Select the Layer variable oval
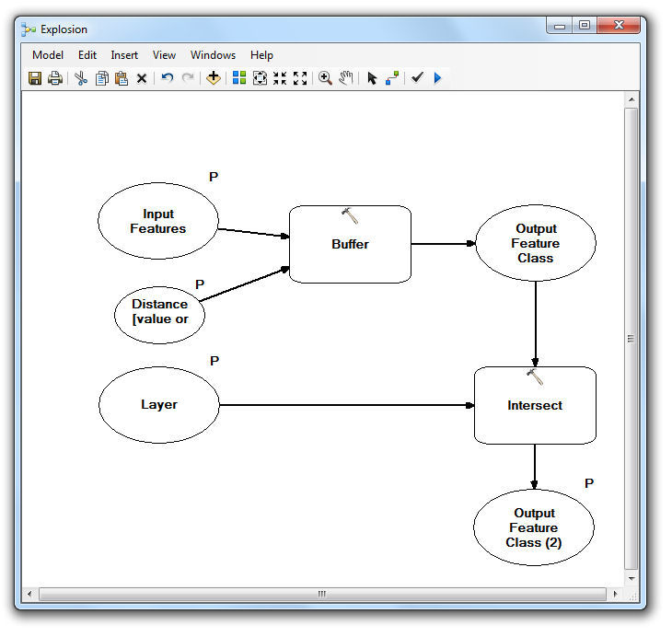 pyautogui.click(x=159, y=405)
